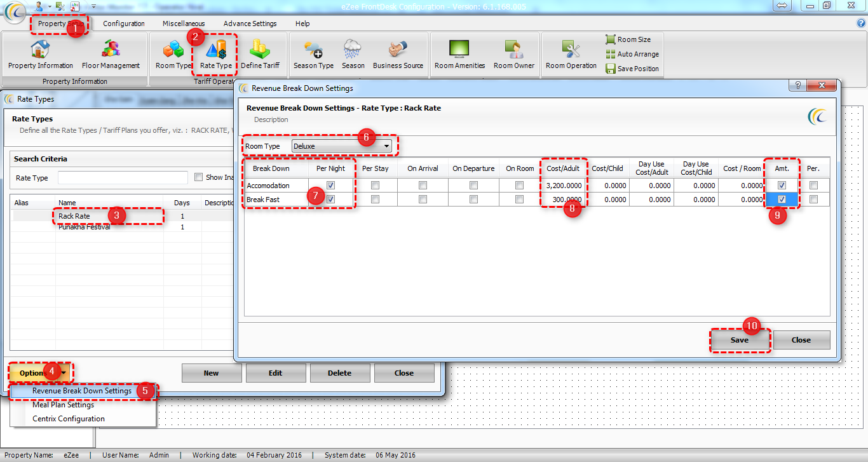The height and width of the screenshot is (462, 868).
Task: Click the Rate Type search input field
Action: coord(123,178)
